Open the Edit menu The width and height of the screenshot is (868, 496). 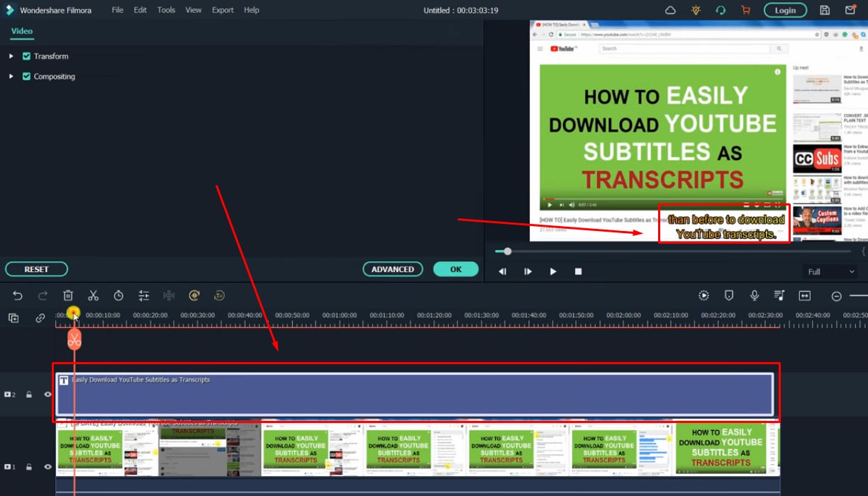click(140, 10)
